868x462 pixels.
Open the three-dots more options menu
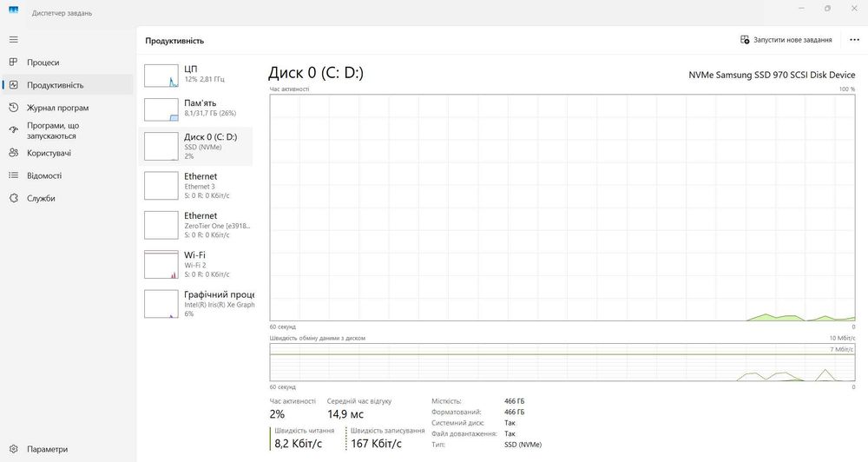(x=854, y=40)
